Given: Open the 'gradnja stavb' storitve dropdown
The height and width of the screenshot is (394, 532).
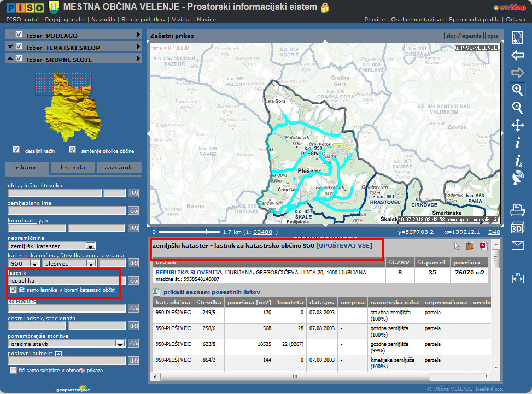Looking at the screenshot, I should 120,344.
